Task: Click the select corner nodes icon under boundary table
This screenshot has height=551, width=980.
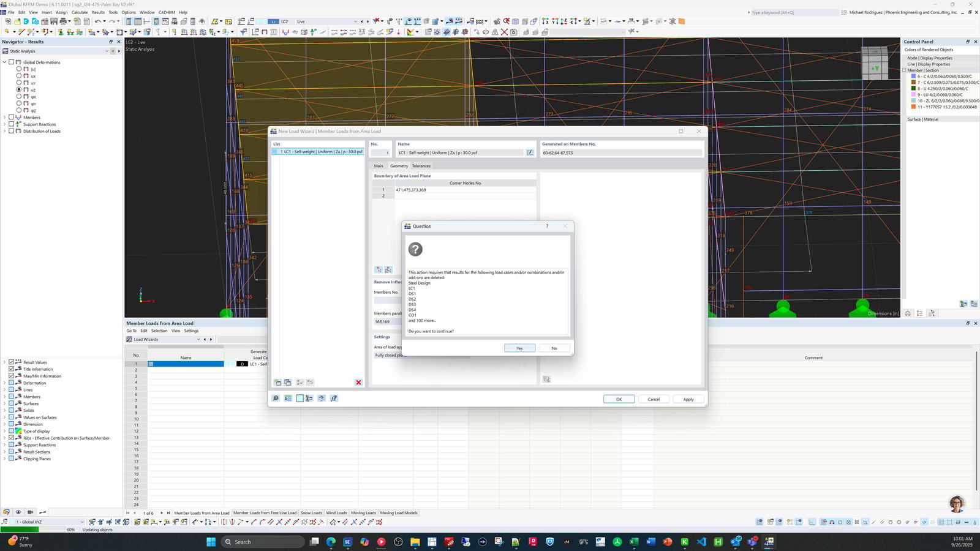Action: (x=379, y=269)
